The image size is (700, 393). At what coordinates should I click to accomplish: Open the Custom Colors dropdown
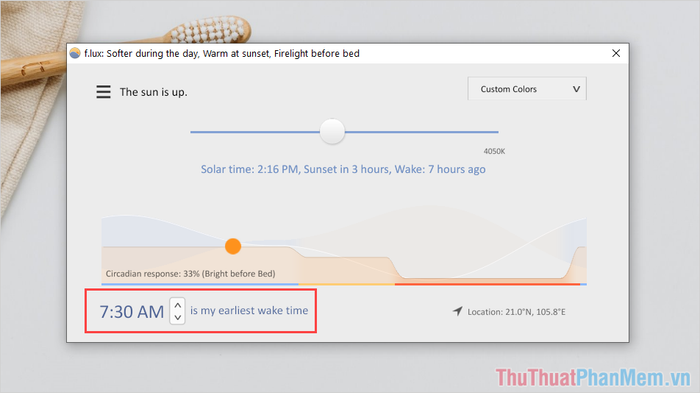(527, 89)
